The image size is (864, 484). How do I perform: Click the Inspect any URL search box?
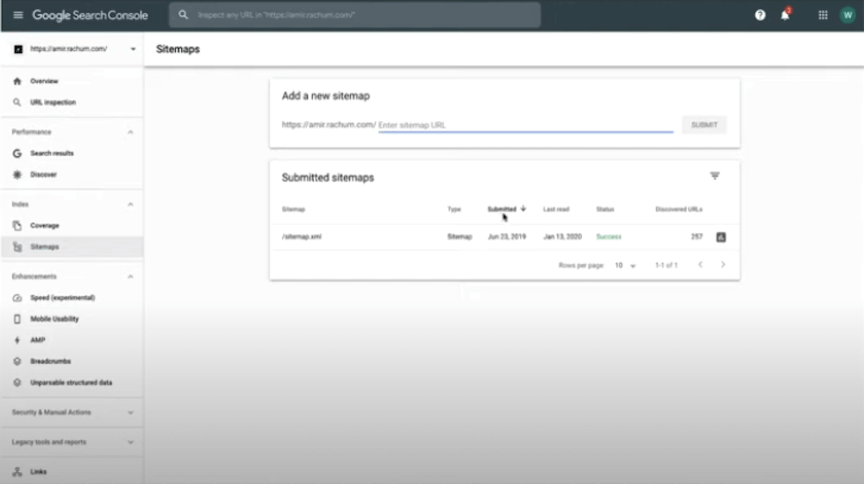click(x=355, y=15)
